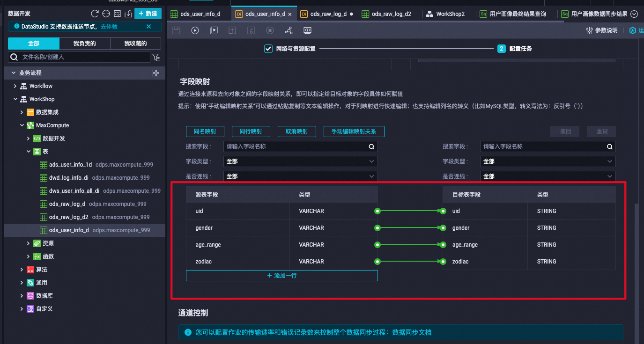Click the search icon in the source field search box
This screenshot has width=644, height=344.
click(371, 146)
